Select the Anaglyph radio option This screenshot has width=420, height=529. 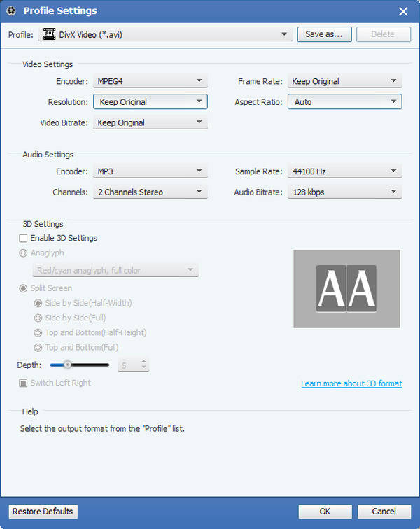[24, 253]
